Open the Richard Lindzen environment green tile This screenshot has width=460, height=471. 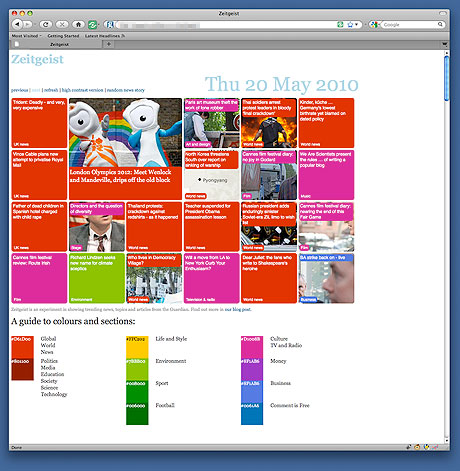click(x=97, y=278)
